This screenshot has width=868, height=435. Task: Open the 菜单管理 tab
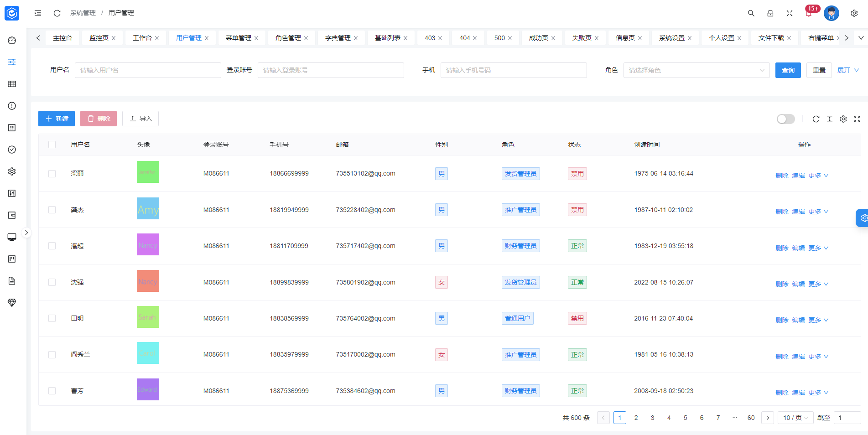[238, 38]
